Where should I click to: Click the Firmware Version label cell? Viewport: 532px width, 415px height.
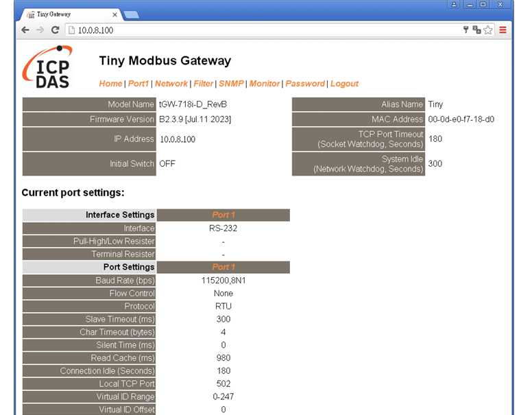[x=89, y=119]
